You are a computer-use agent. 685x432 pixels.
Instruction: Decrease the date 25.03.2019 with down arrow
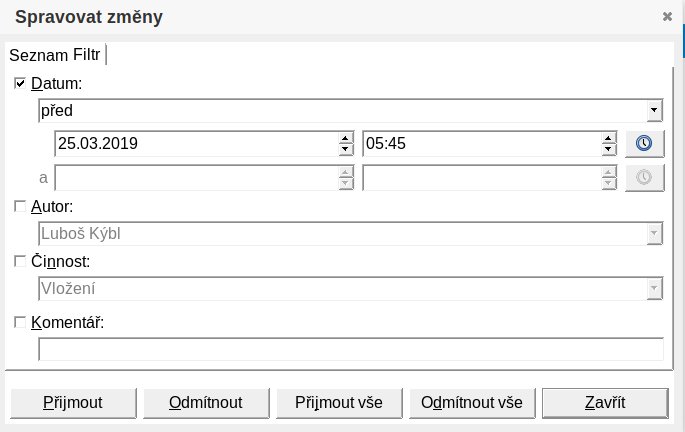pyautogui.click(x=346, y=149)
